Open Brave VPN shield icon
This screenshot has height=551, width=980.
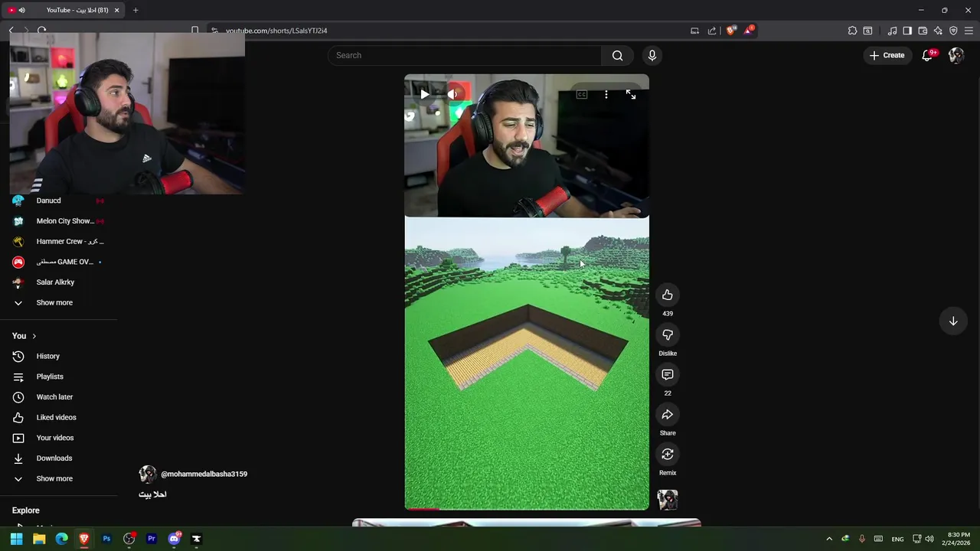953,31
